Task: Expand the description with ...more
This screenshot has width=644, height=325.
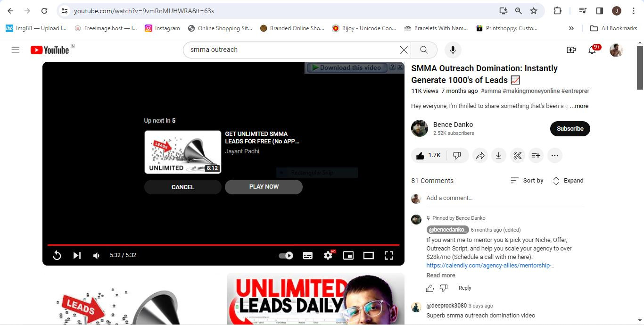Action: point(579,106)
